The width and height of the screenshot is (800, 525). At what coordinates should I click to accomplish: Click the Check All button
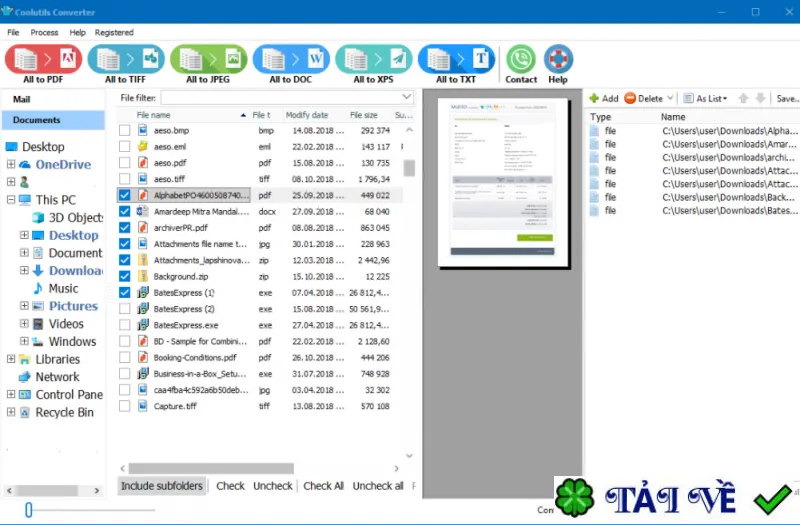coord(323,486)
